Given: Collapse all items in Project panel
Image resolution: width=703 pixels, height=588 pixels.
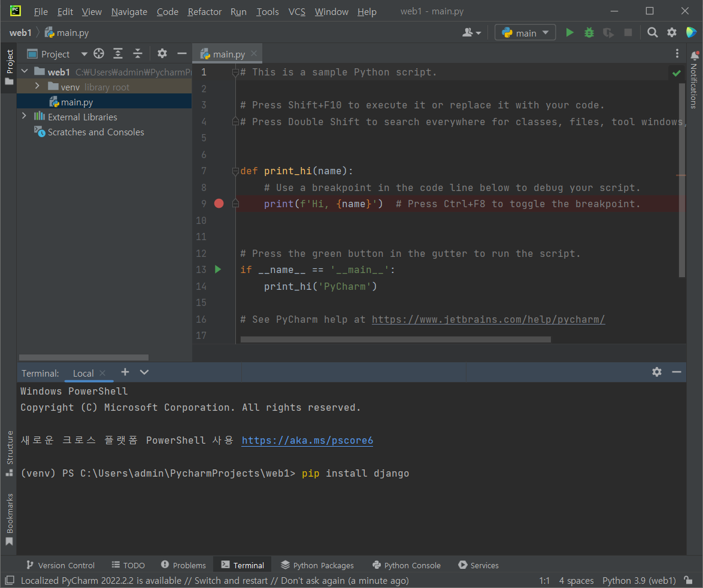Looking at the screenshot, I should tap(138, 54).
